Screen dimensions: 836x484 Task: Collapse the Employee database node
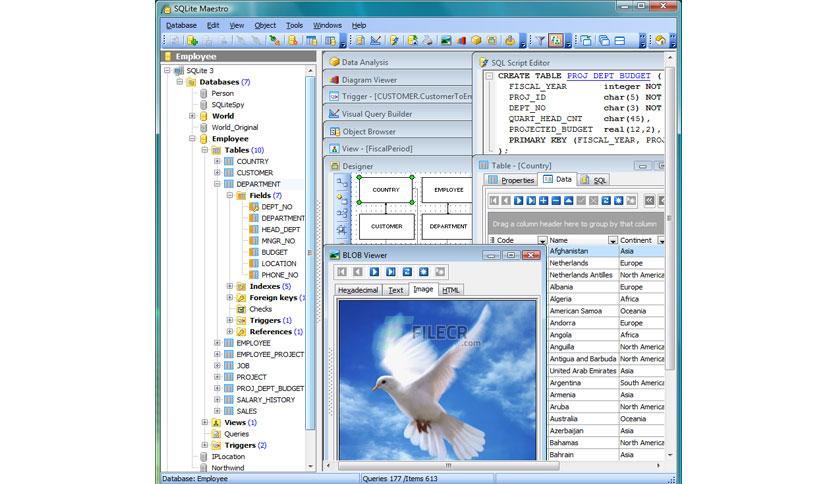(x=192, y=139)
